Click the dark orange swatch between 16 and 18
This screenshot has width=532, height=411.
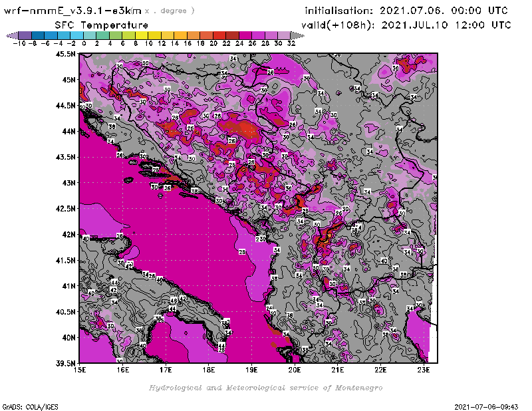click(194, 35)
